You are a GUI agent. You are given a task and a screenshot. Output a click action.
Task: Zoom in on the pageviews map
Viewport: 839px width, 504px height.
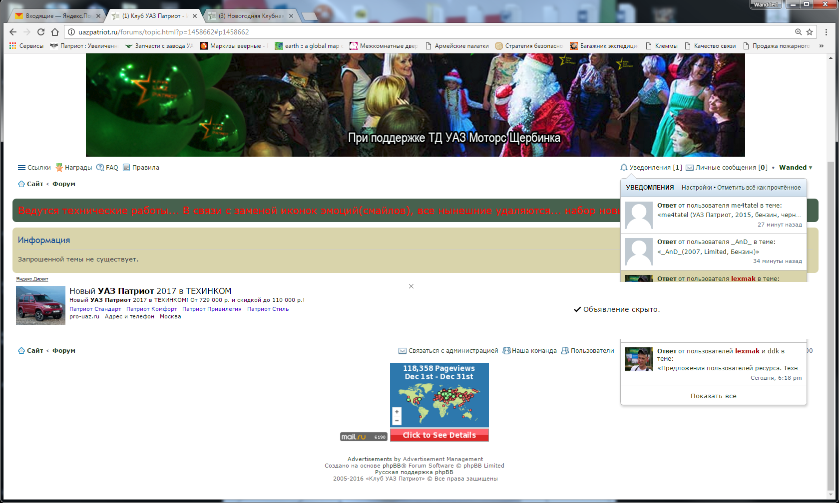click(397, 412)
